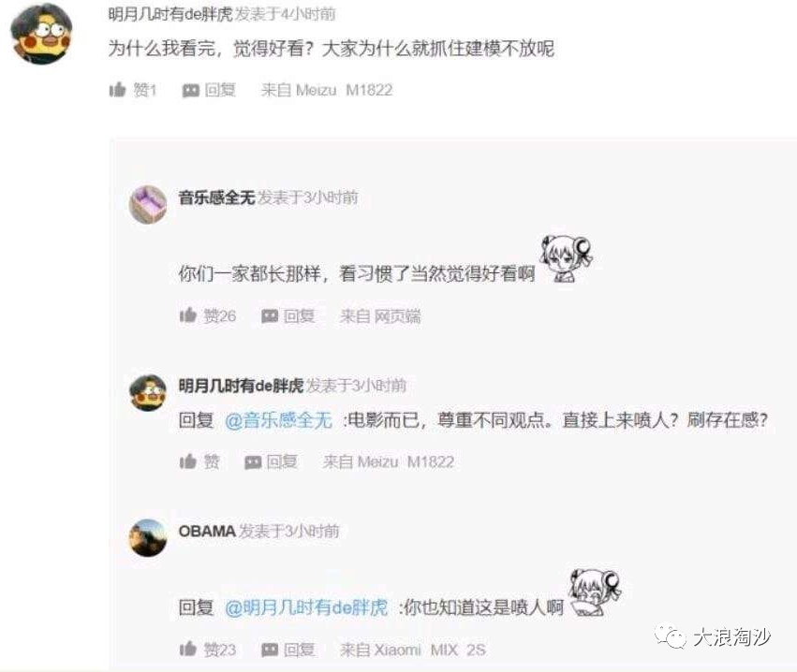
Task: Open the avatar on the nested 胖虎 reply
Action: coord(148,393)
